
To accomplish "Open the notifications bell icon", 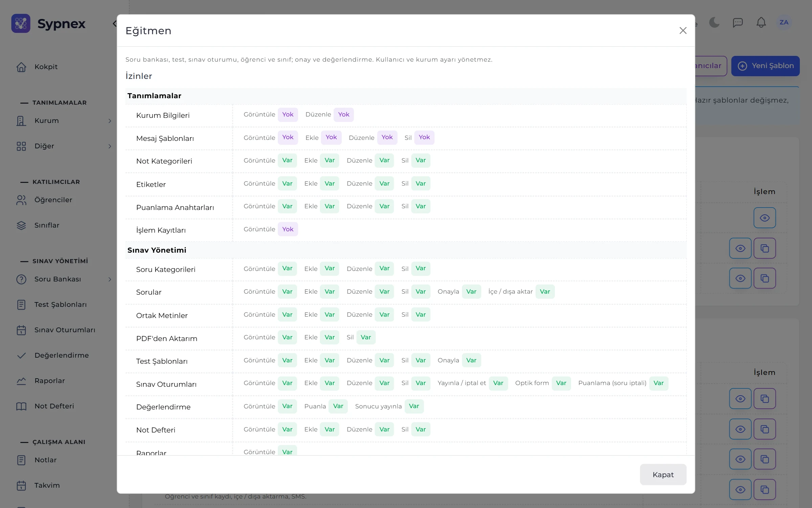I will pyautogui.click(x=761, y=23).
